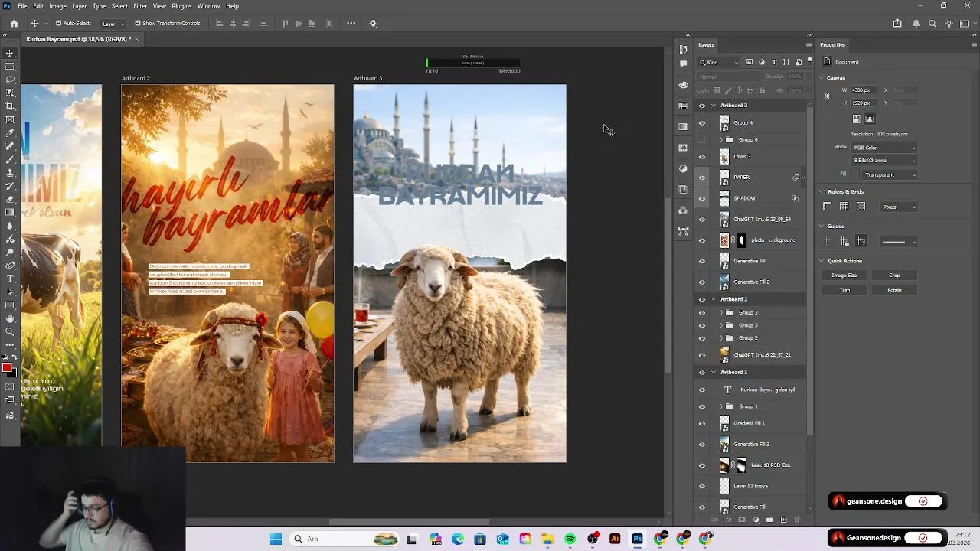
Task: Open the Windows Start button
Action: pos(276,539)
